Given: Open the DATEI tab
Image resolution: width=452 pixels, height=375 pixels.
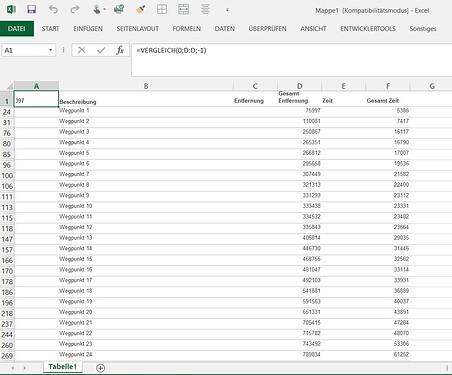Looking at the screenshot, I should pyautogui.click(x=17, y=29).
